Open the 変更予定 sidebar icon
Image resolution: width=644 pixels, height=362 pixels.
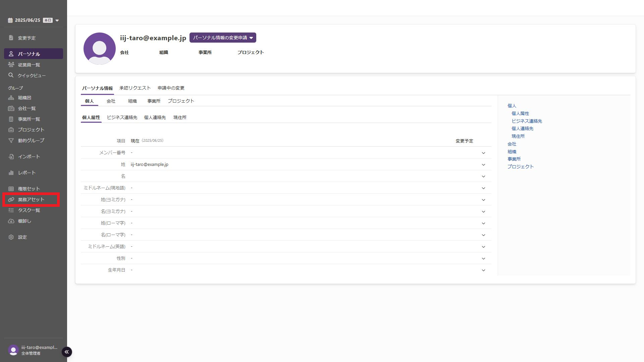click(11, 38)
